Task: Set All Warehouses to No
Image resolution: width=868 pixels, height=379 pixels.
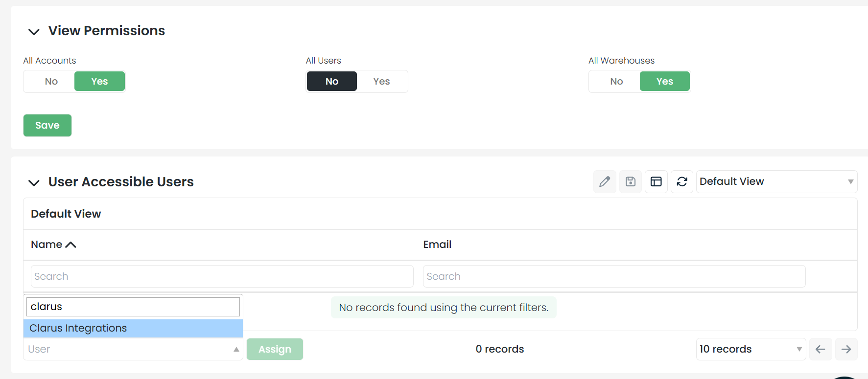Action: point(616,81)
